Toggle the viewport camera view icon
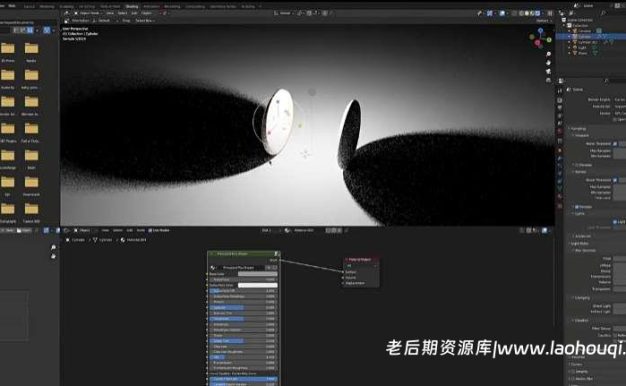 549,71
